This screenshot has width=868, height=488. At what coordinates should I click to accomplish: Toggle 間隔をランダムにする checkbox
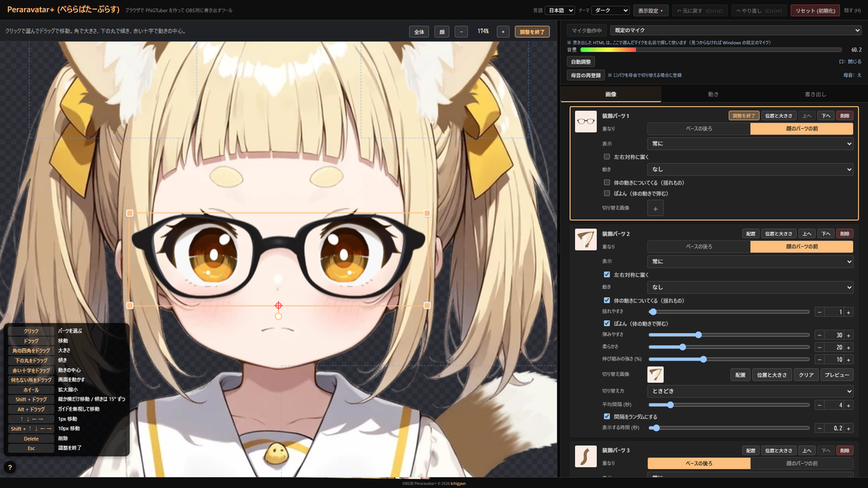click(607, 416)
